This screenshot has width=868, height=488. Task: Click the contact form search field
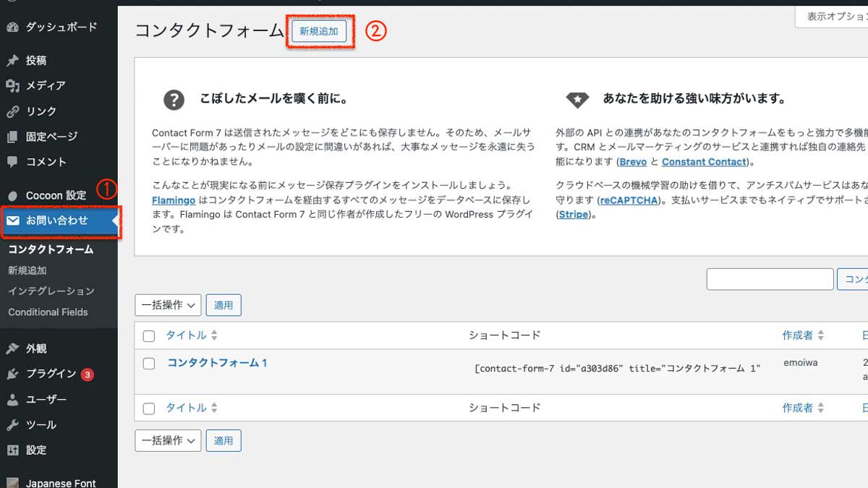[770, 279]
